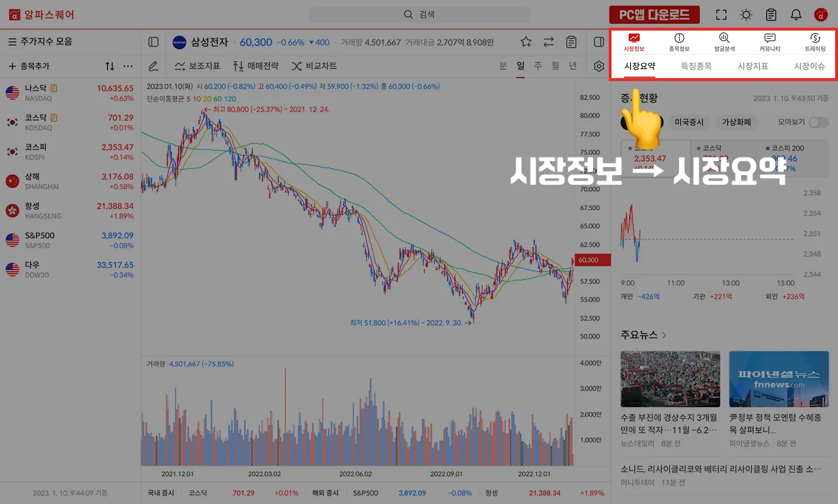Select the 특징종목 sub-tab
This screenshot has height=504, width=838.
[x=696, y=66]
